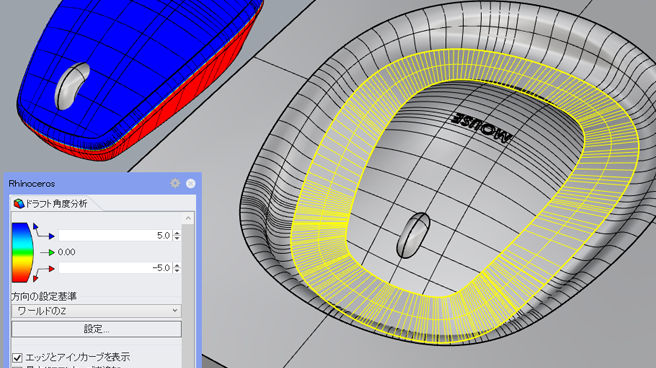Toggle the show edges and isocurves checkbox
Image resolution: width=656 pixels, height=368 pixels.
[x=17, y=358]
